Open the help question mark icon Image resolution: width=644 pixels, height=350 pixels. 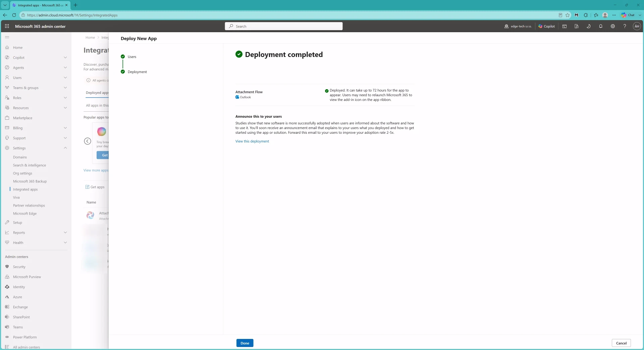(x=625, y=26)
